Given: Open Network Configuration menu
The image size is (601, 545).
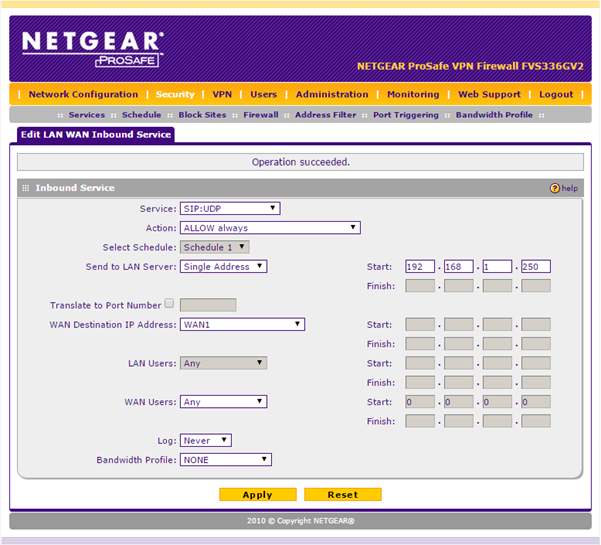Looking at the screenshot, I should coord(83,94).
